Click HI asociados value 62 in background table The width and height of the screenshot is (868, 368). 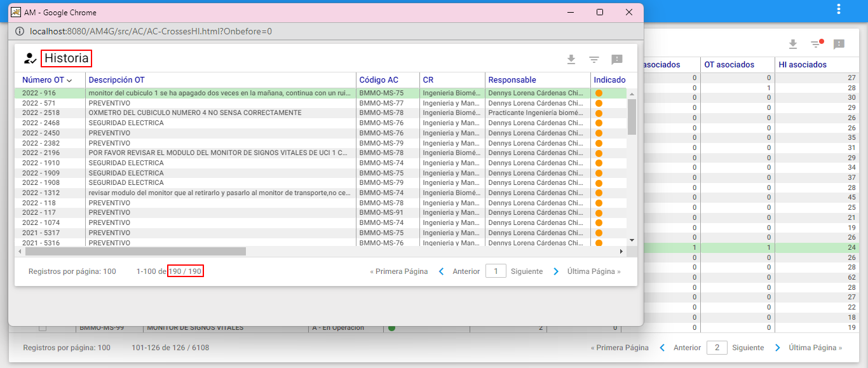click(x=851, y=278)
